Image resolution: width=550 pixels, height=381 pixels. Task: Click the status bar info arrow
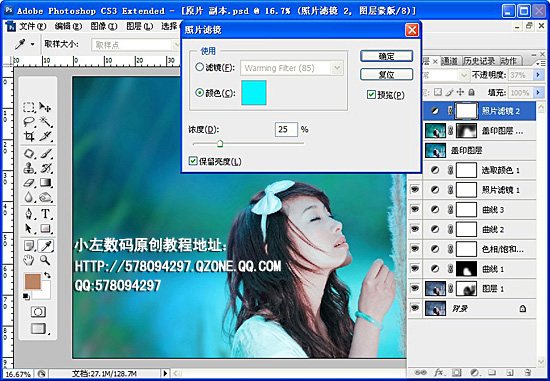(x=165, y=373)
